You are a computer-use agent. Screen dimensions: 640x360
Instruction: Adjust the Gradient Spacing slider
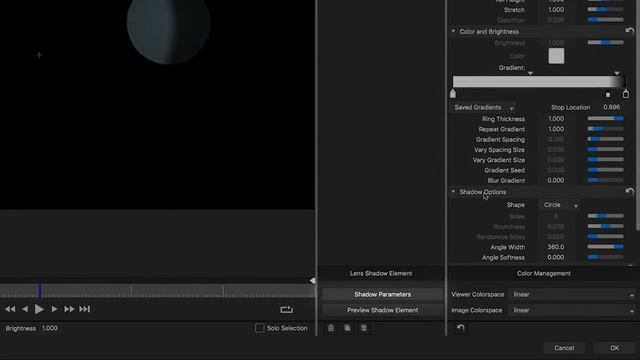click(605, 139)
